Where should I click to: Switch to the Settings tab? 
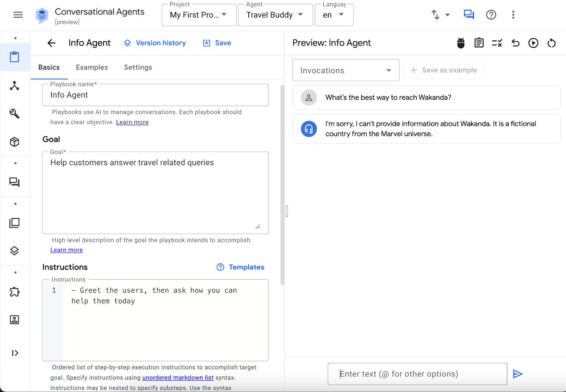point(138,67)
